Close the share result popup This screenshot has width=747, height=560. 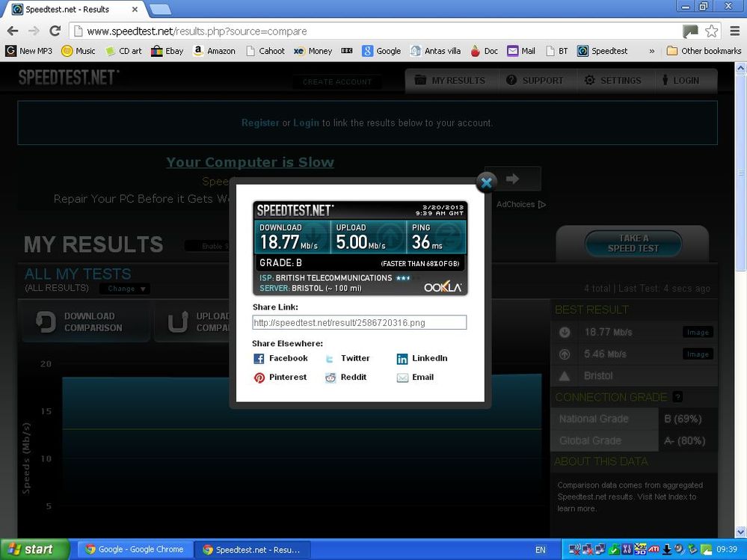486,182
